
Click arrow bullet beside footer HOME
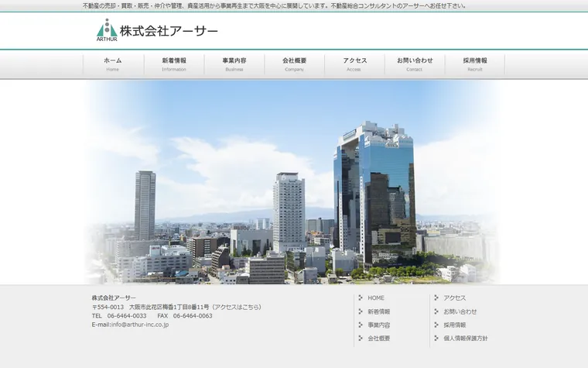361,297
